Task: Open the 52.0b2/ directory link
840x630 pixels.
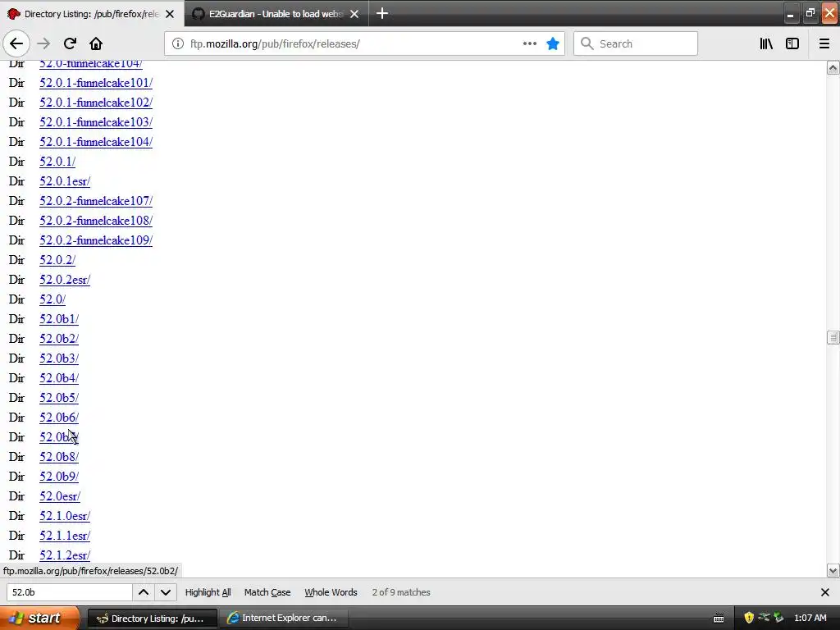Action: point(59,339)
